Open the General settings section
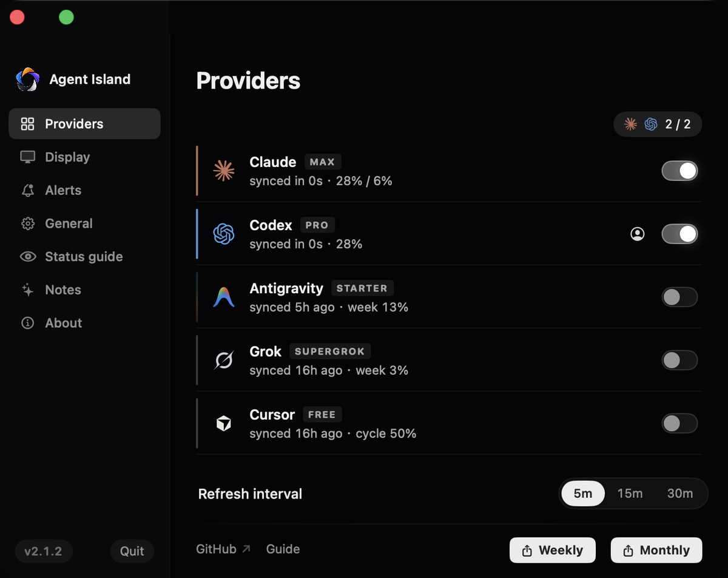Viewport: 728px width, 578px height. pyautogui.click(x=84, y=223)
